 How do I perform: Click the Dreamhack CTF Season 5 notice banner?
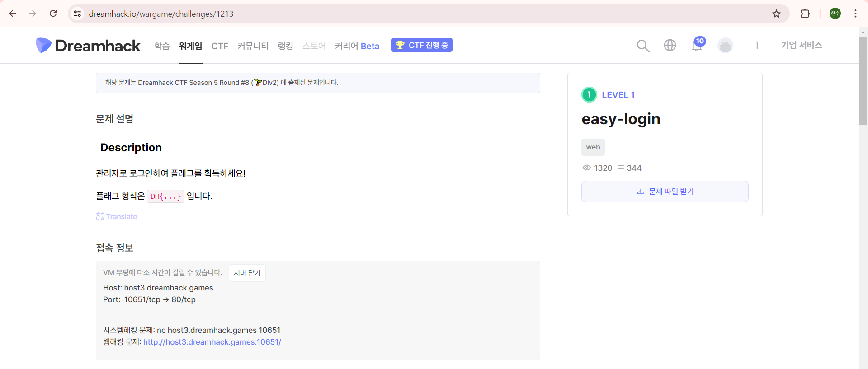click(x=318, y=83)
